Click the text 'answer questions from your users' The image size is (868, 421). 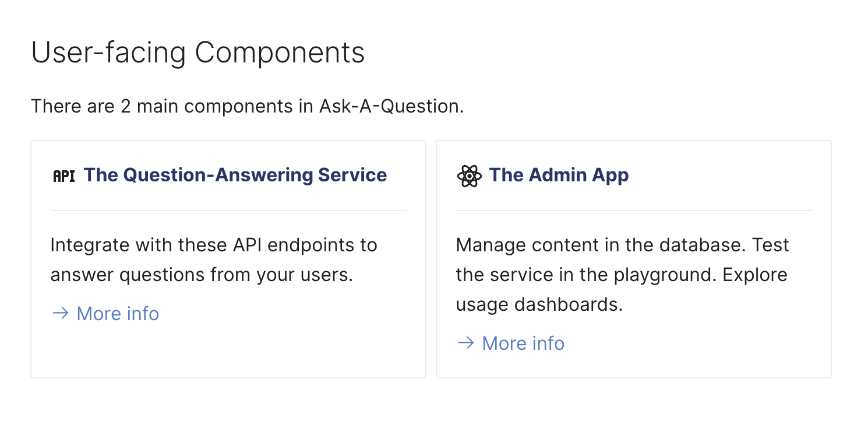tap(202, 275)
